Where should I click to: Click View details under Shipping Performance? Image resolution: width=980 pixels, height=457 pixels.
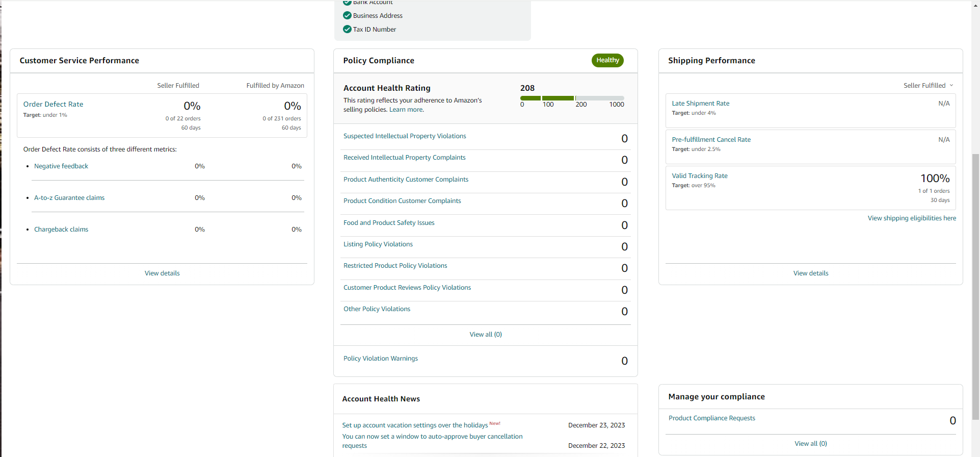(811, 273)
